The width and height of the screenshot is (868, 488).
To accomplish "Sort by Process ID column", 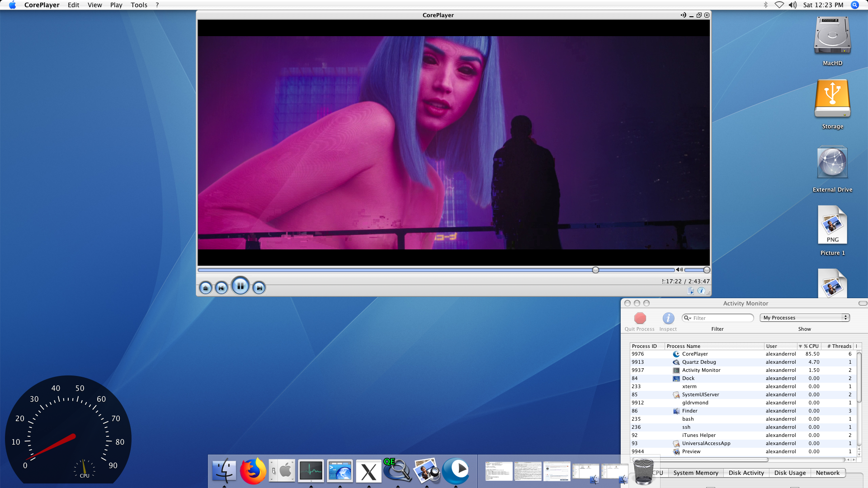I will point(647,346).
